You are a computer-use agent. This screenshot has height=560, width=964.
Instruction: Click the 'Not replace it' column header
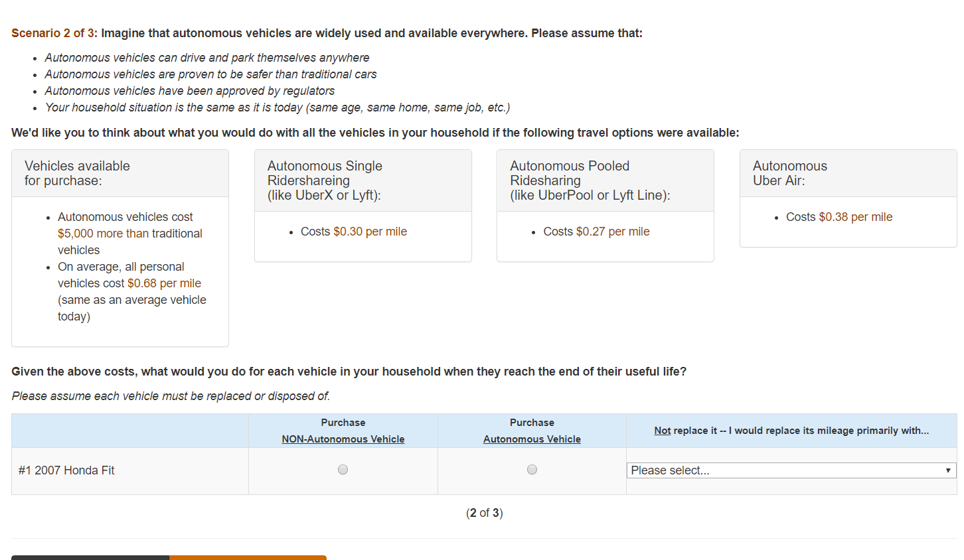[791, 431]
